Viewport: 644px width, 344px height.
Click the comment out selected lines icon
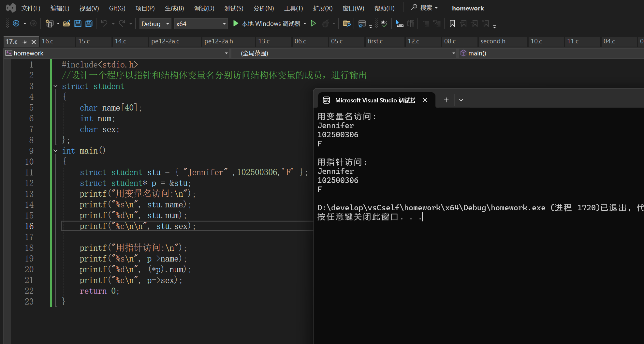coord(426,23)
